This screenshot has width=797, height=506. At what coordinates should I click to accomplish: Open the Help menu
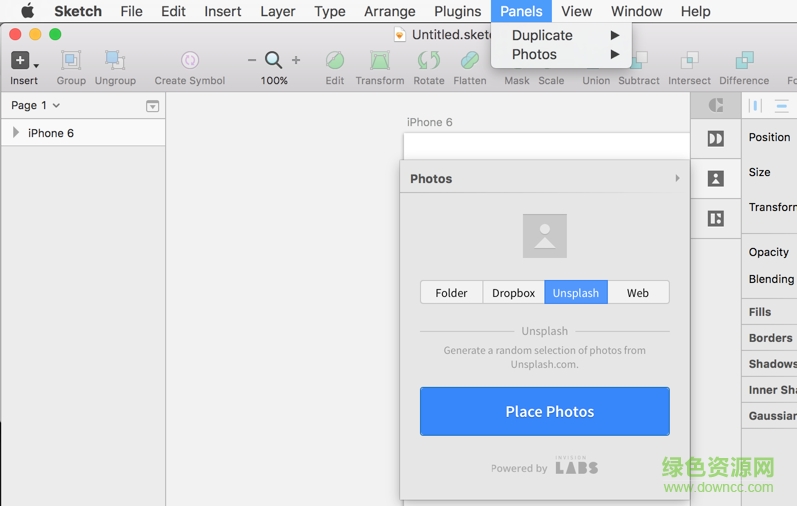[x=695, y=11]
